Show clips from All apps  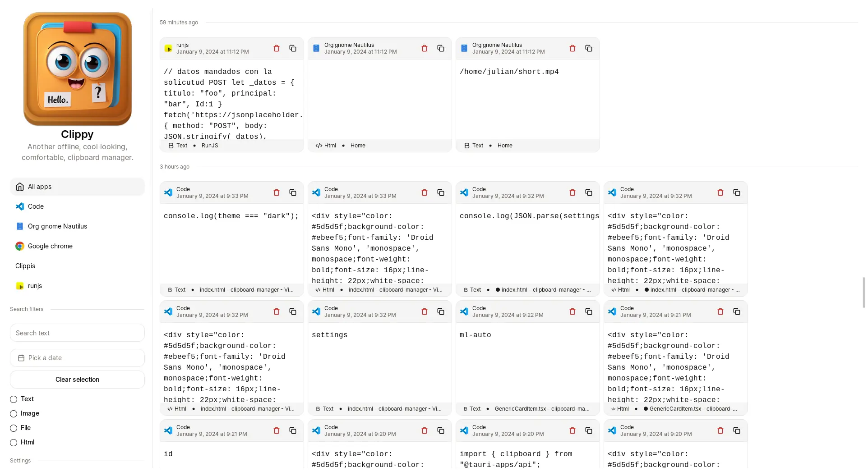77,187
